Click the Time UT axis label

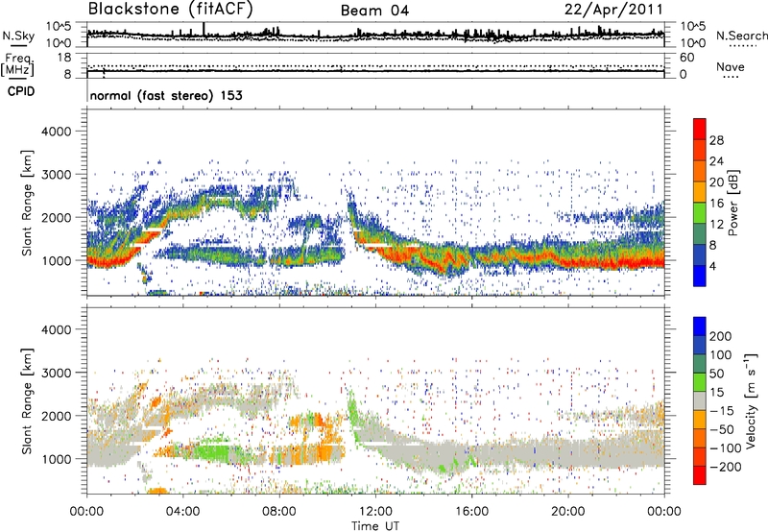375,526
